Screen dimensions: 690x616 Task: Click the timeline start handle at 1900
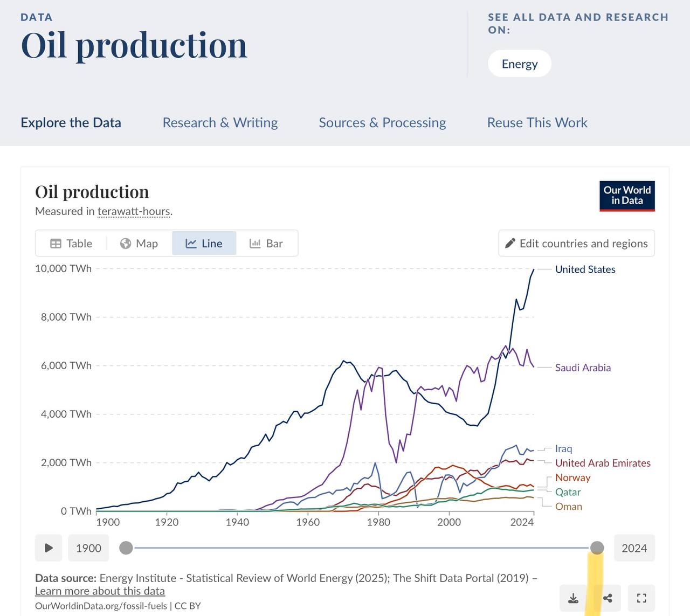click(126, 548)
